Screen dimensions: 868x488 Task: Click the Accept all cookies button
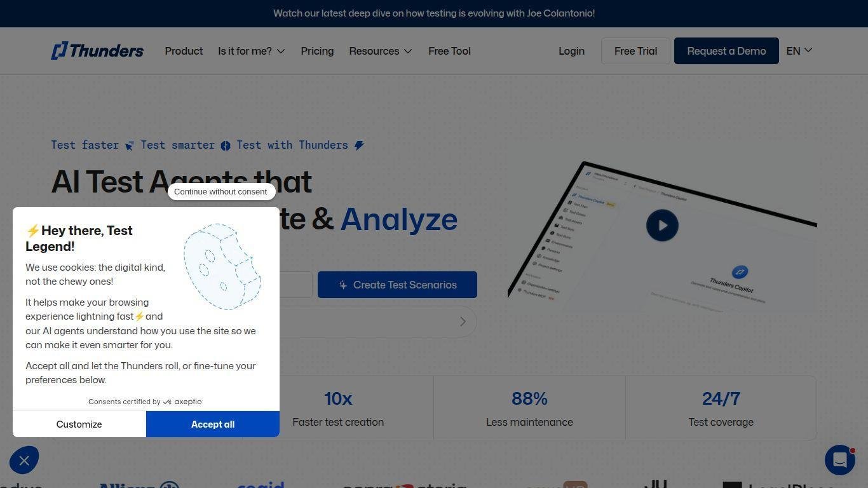(x=212, y=424)
